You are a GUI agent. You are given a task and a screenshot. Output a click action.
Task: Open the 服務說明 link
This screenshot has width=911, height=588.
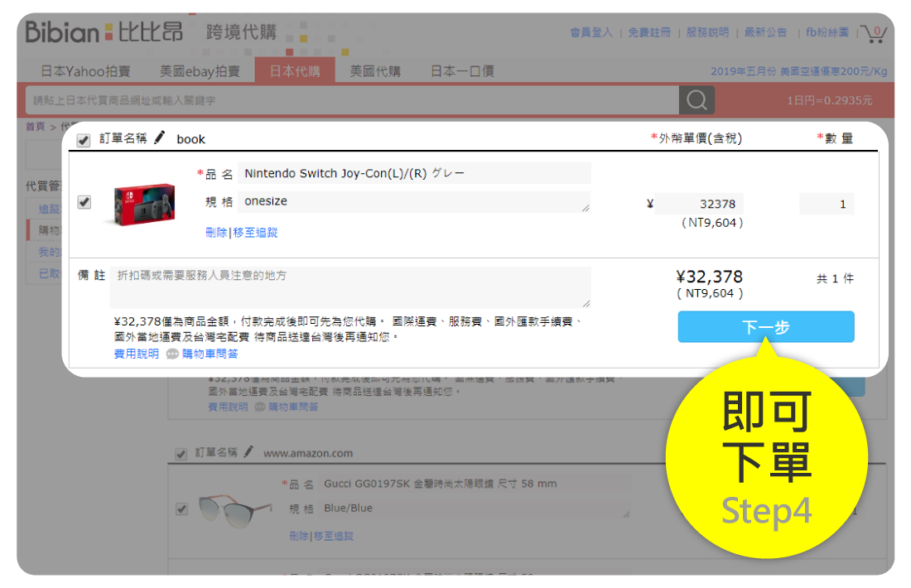[707, 32]
